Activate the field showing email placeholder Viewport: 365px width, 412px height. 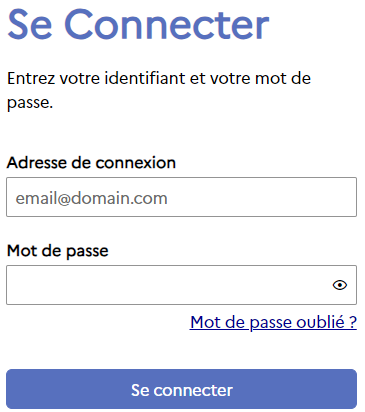[x=181, y=197]
